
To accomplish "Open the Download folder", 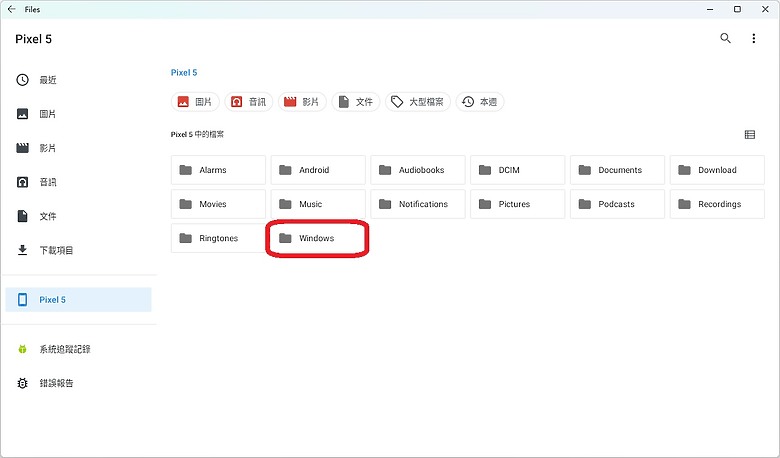I will 717,170.
